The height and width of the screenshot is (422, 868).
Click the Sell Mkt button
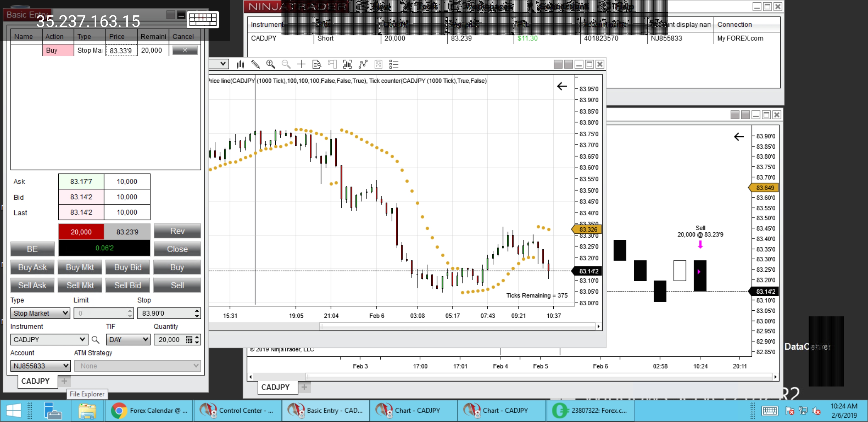point(80,286)
